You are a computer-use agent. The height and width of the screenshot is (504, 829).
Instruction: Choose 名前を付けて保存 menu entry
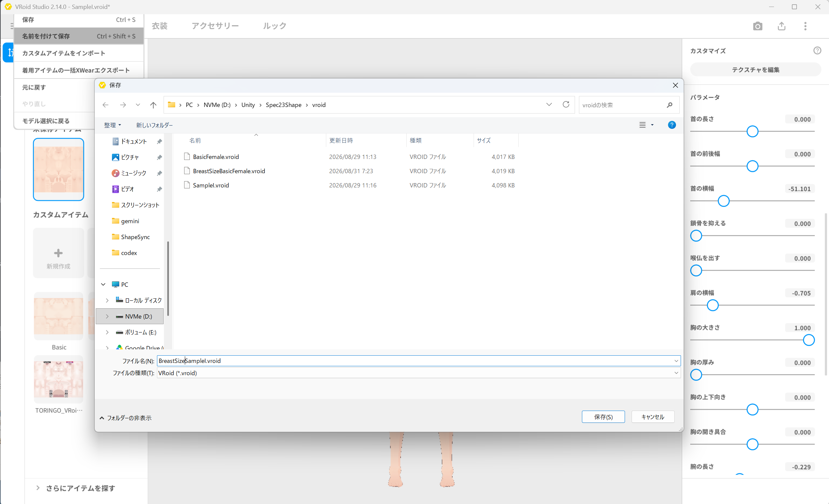pos(79,36)
